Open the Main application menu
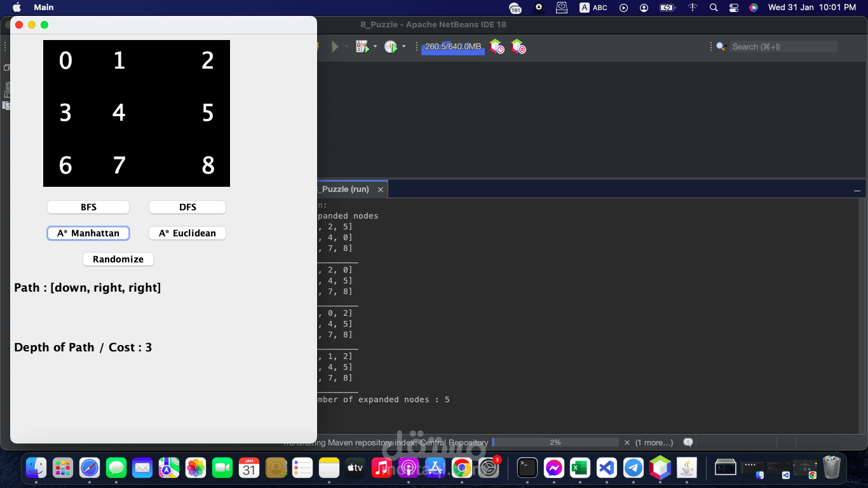868x488 pixels. point(44,8)
